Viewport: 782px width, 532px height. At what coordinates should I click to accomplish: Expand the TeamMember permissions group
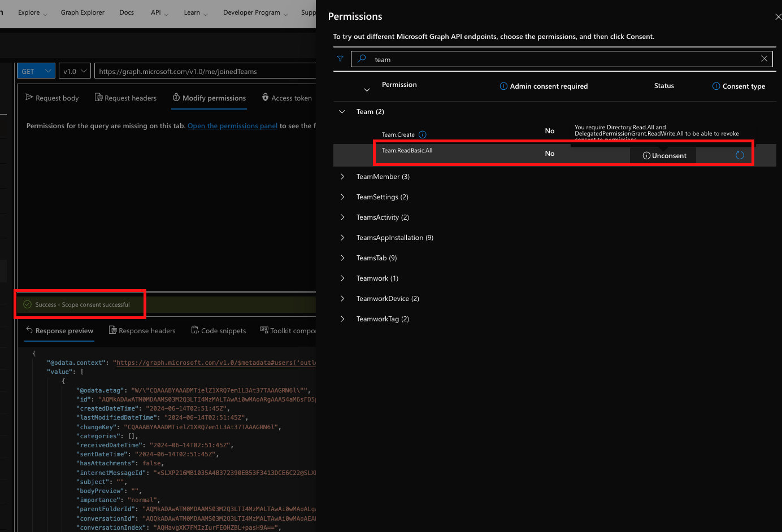342,176
